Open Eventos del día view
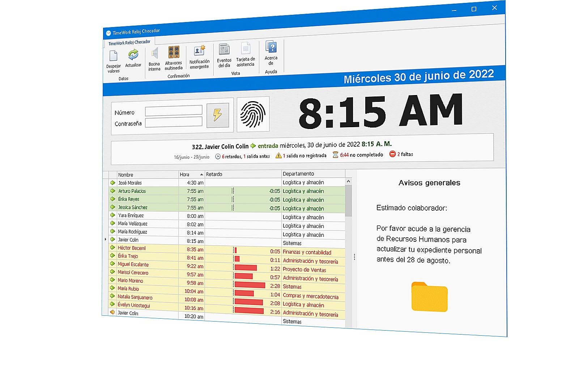This screenshot has height=392, width=562. click(x=224, y=50)
